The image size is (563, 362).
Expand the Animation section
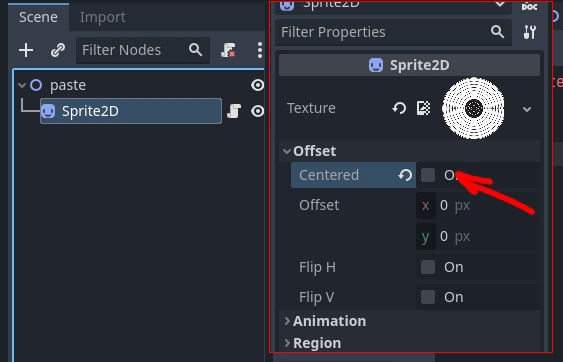pyautogui.click(x=287, y=321)
